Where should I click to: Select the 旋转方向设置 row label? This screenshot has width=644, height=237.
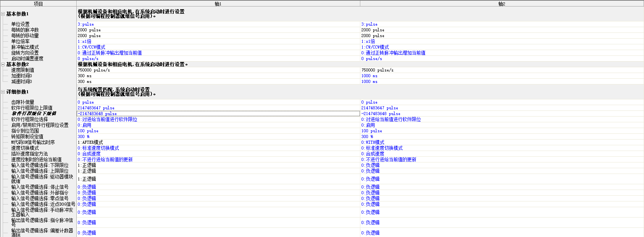coord(25,53)
